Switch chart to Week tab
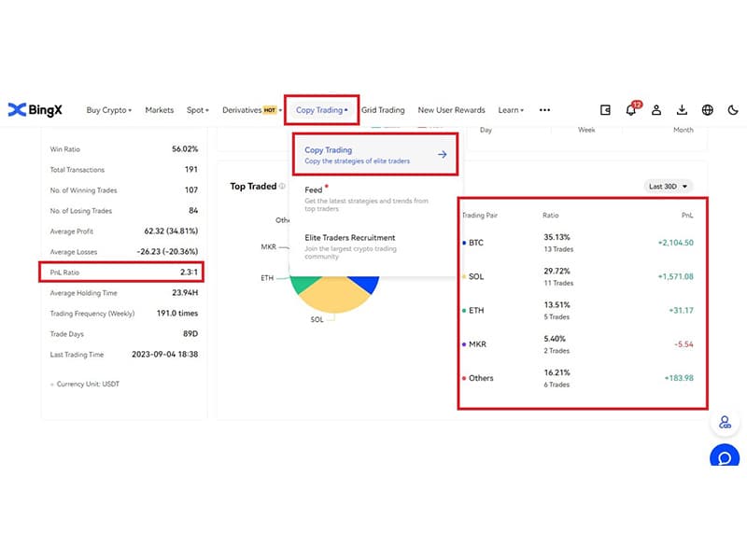Image resolution: width=747 pixels, height=560 pixels. (586, 130)
